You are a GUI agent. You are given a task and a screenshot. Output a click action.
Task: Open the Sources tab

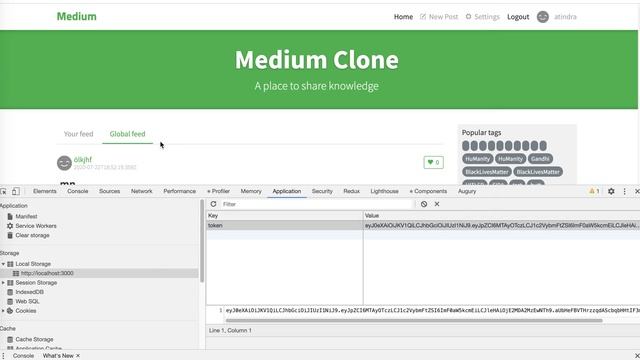tap(109, 191)
